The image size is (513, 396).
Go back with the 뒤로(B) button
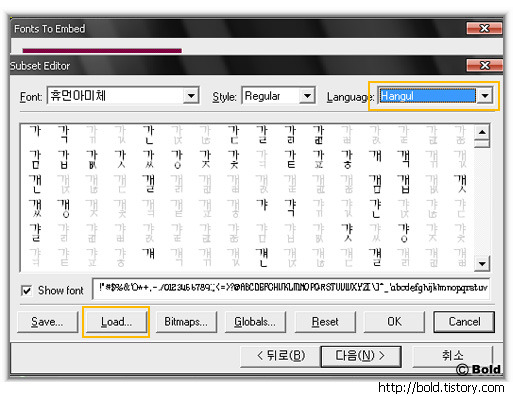(x=280, y=356)
